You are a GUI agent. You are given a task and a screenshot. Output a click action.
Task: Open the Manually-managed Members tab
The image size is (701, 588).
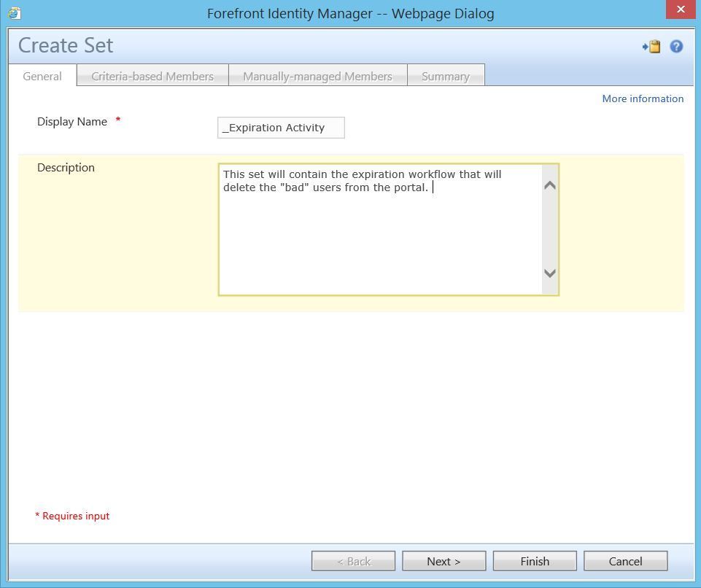pos(317,76)
